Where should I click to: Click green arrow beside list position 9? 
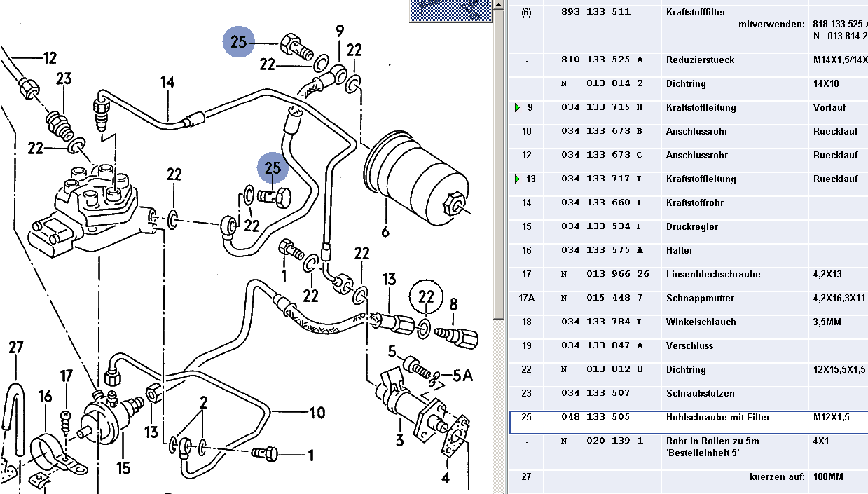click(x=517, y=108)
